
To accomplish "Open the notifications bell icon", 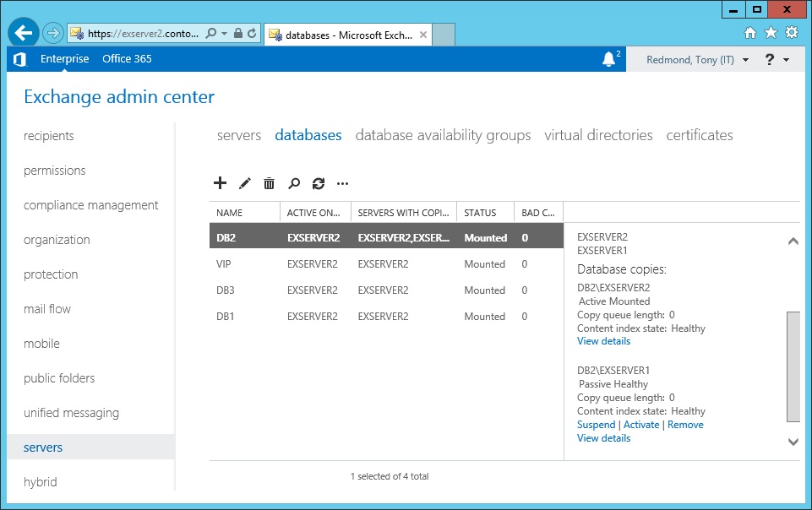I will click(x=609, y=59).
